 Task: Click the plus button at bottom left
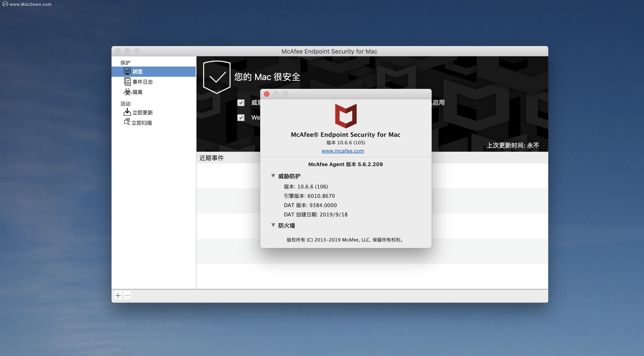(118, 296)
